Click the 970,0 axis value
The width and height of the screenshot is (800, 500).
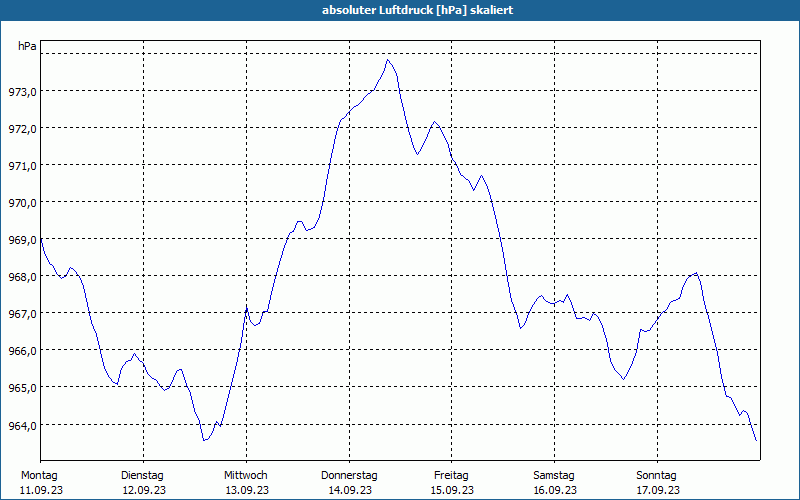coord(22,203)
